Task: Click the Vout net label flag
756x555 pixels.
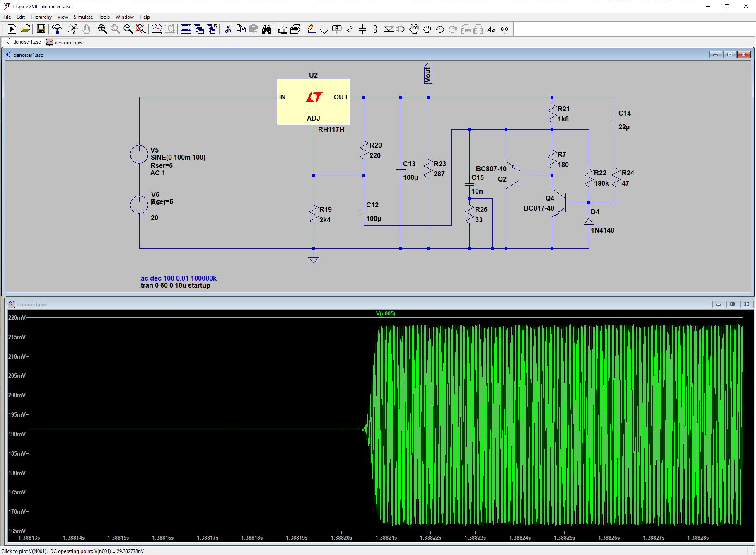Action: 428,74
